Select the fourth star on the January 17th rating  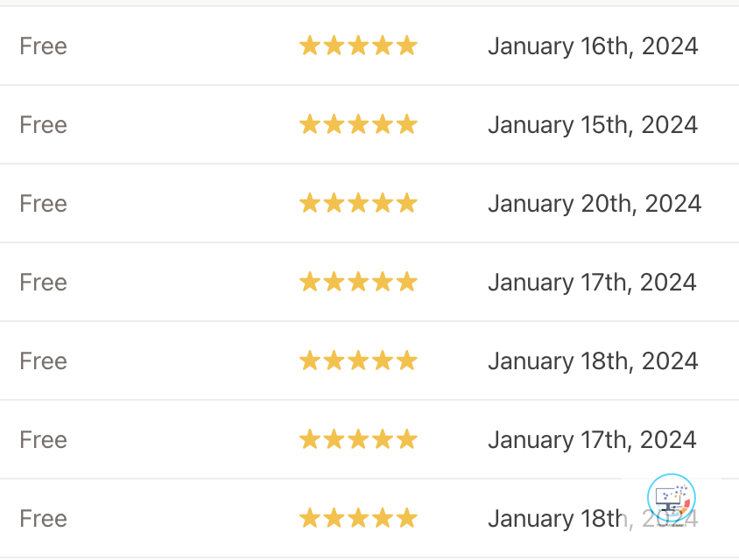click(x=384, y=282)
